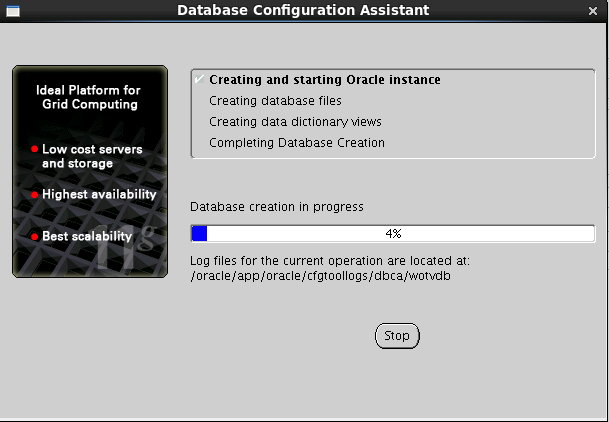This screenshot has height=422, width=609.
Task: Close the Database Configuration Assistant window
Action: 593,11
